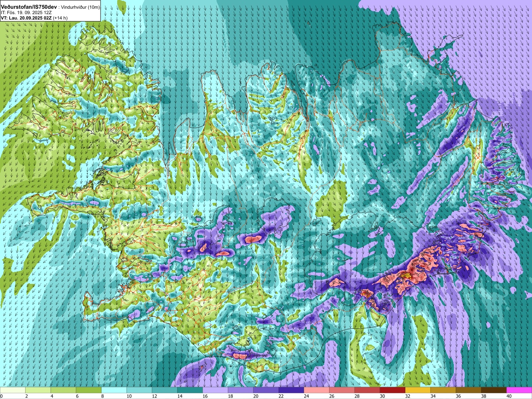
Task: Click the '24' legend scale value
Action: 306,396
